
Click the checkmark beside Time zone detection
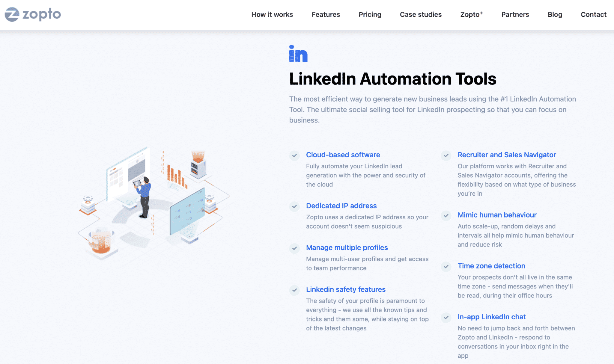(446, 267)
